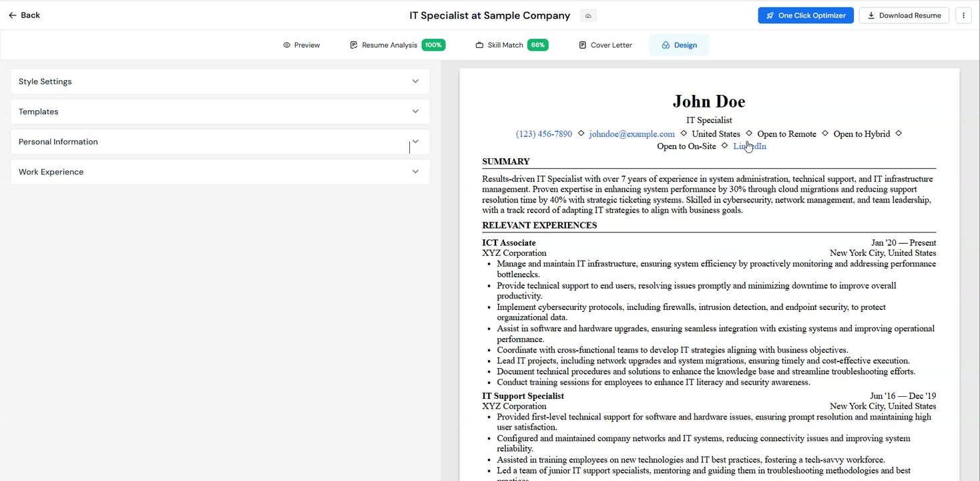The height and width of the screenshot is (481, 980).
Task: Click the page icon beside Cover Letter
Action: (583, 45)
